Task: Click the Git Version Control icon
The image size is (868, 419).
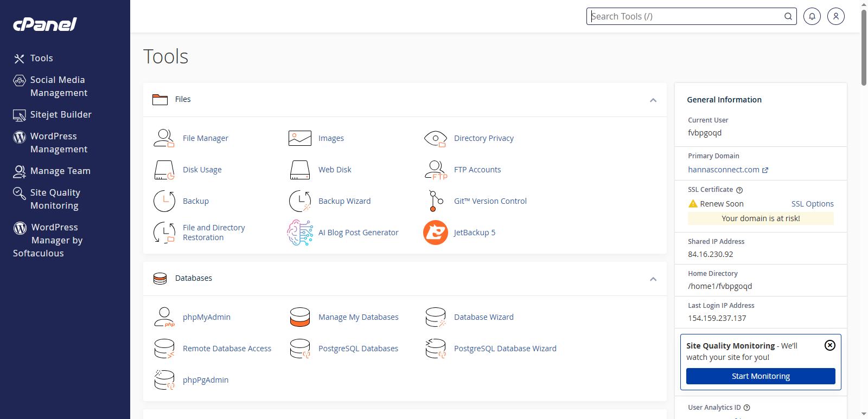Action: click(x=435, y=201)
